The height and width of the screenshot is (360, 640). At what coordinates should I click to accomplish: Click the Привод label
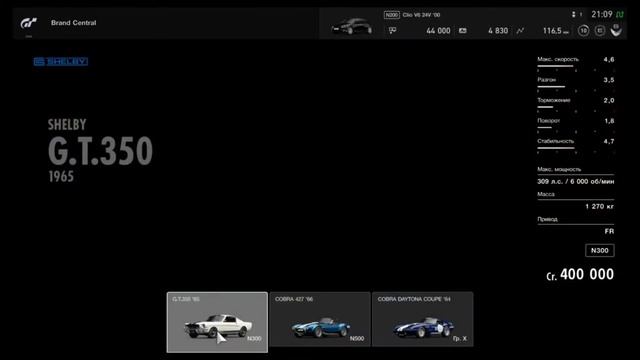tap(547, 219)
